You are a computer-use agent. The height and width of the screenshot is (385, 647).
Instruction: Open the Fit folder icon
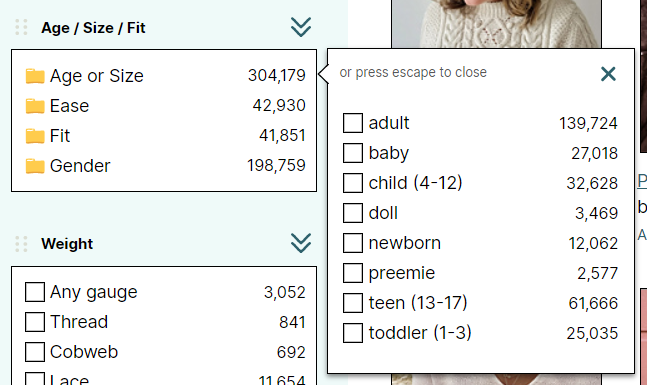(35, 136)
